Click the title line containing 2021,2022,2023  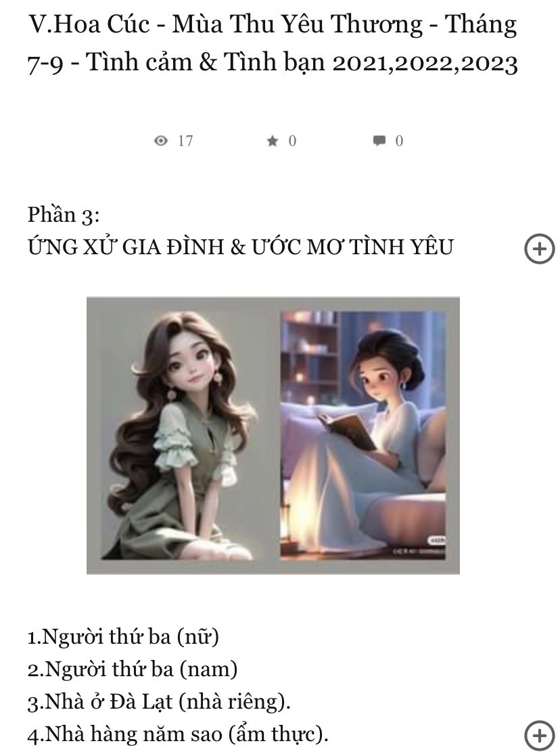pyautogui.click(x=273, y=63)
